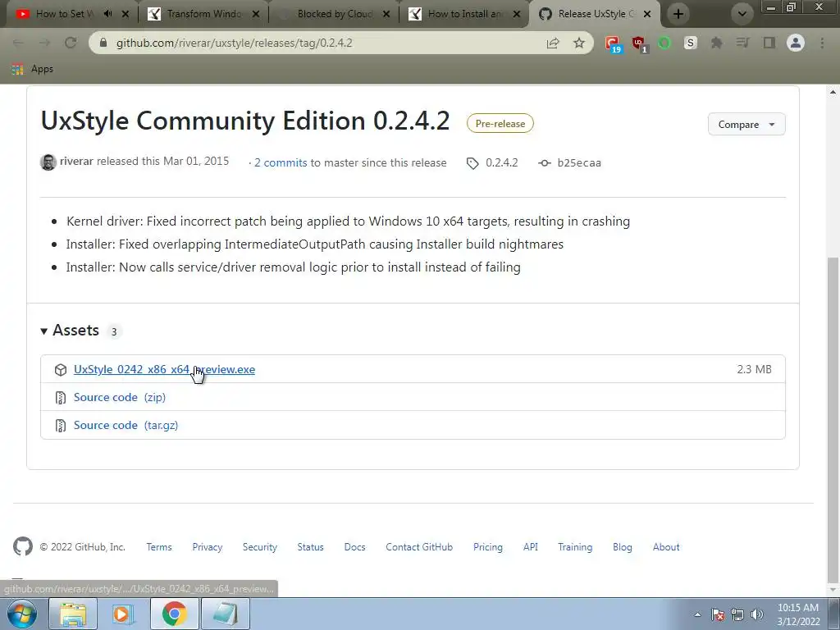Open the riverar author profile link

pos(76,162)
